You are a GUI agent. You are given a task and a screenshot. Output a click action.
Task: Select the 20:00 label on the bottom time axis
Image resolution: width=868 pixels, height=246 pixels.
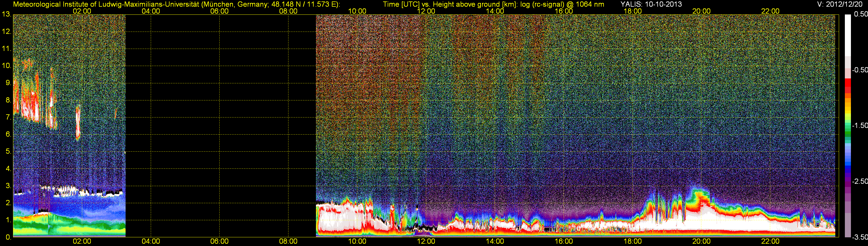coord(702,241)
